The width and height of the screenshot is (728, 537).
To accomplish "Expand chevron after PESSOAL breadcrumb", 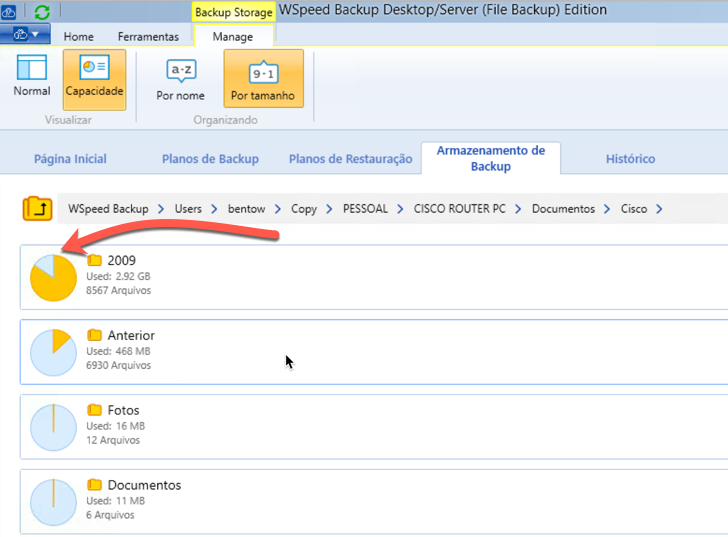I will (400, 209).
